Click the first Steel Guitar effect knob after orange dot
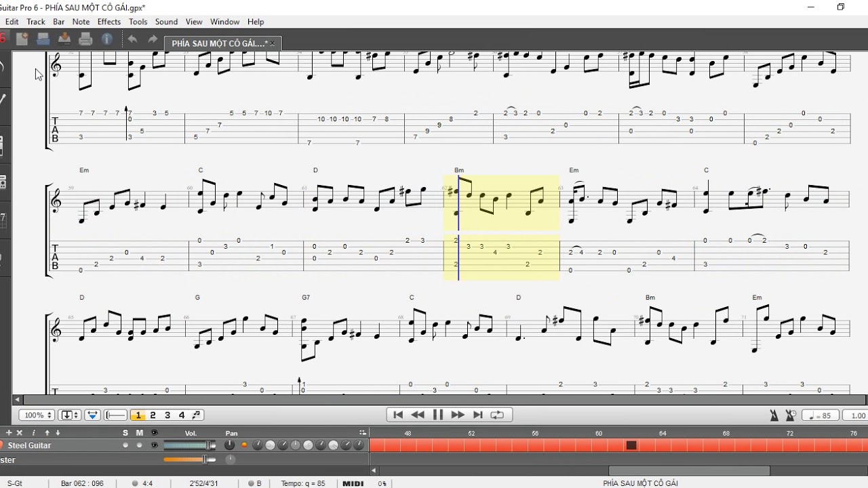 click(x=258, y=445)
